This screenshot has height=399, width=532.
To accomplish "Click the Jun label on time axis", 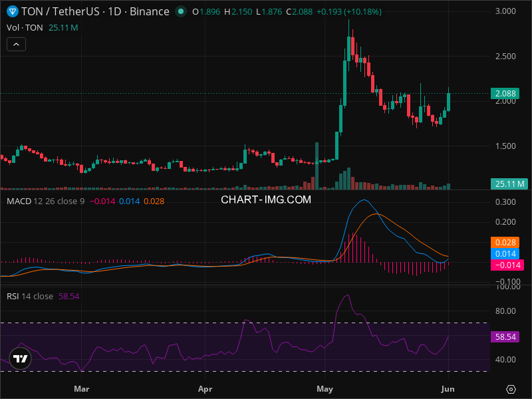I will click(x=448, y=389).
